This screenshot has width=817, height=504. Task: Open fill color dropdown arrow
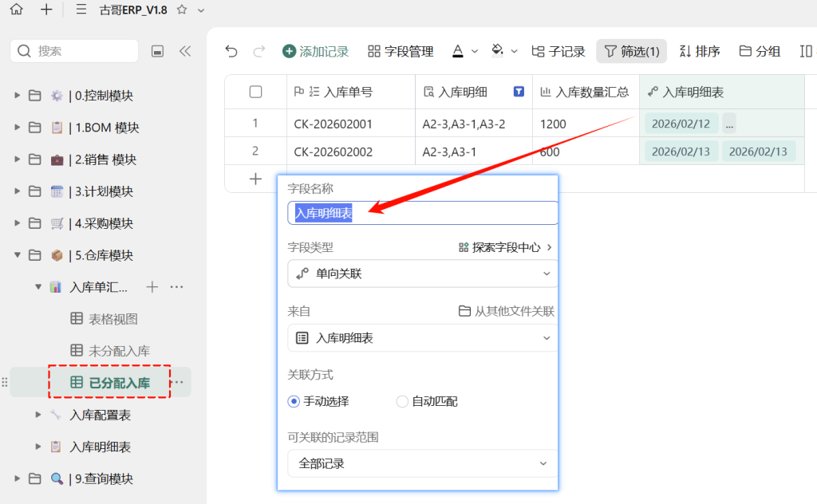515,51
